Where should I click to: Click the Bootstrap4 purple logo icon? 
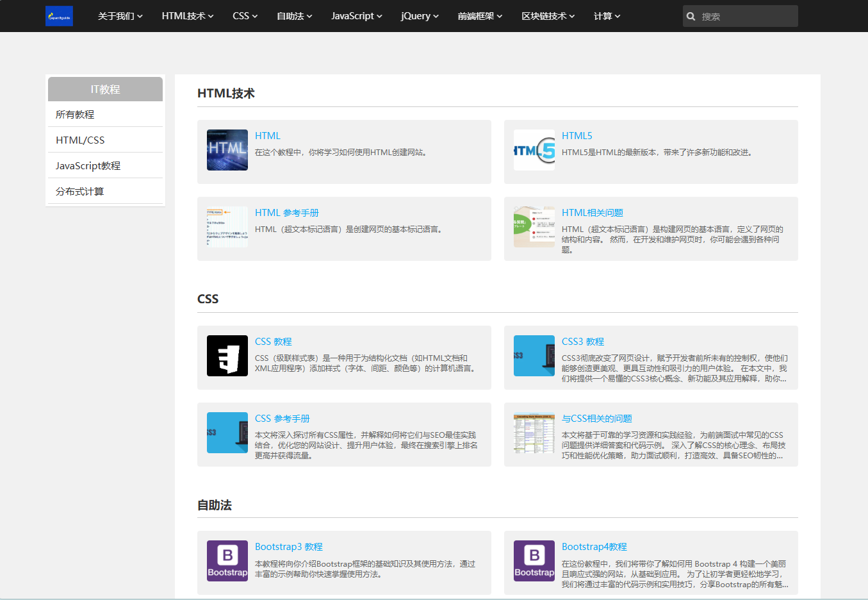(x=534, y=561)
